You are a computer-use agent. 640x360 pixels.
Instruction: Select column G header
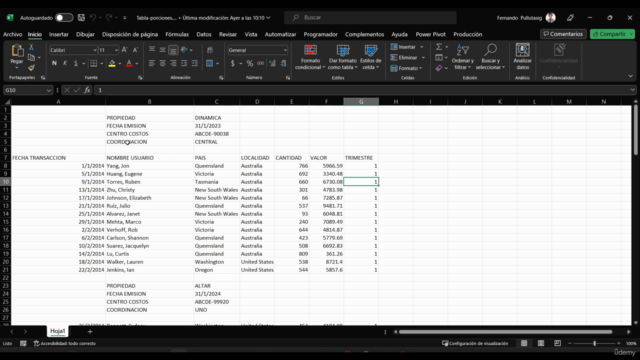pyautogui.click(x=361, y=102)
